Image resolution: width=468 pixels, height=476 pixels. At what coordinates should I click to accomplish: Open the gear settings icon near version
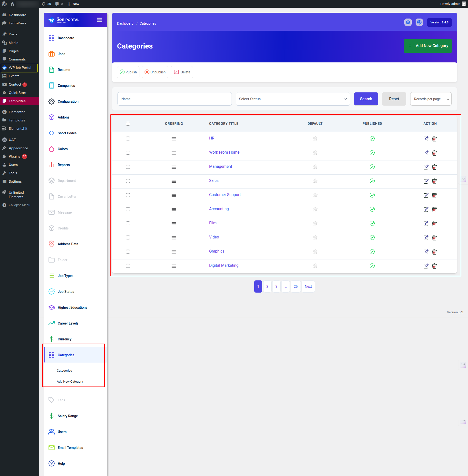pyautogui.click(x=408, y=22)
